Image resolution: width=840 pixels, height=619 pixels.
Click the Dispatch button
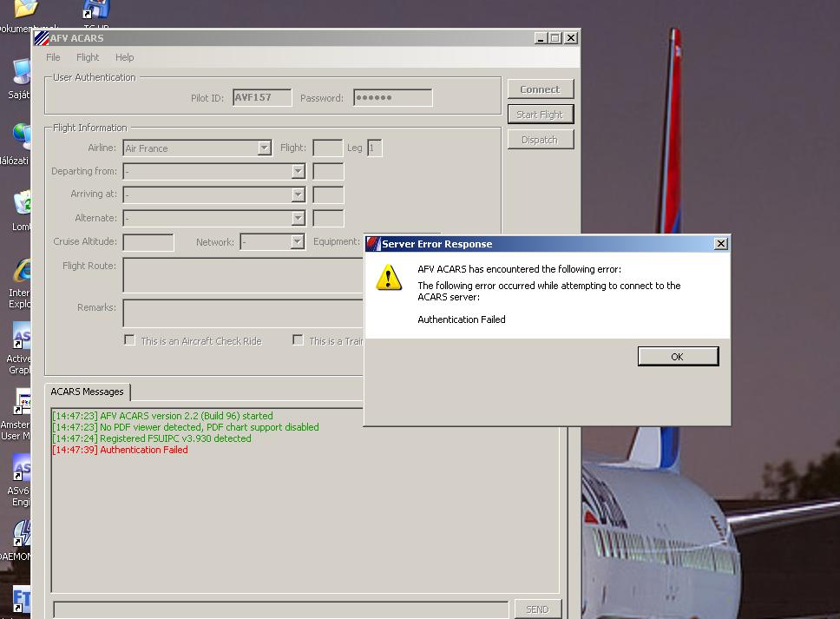point(541,140)
